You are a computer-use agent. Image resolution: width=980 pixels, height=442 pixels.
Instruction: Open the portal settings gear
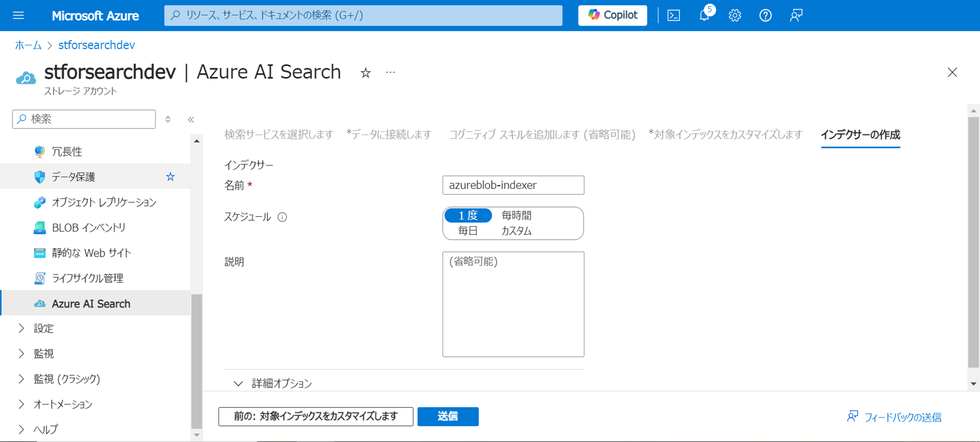735,15
